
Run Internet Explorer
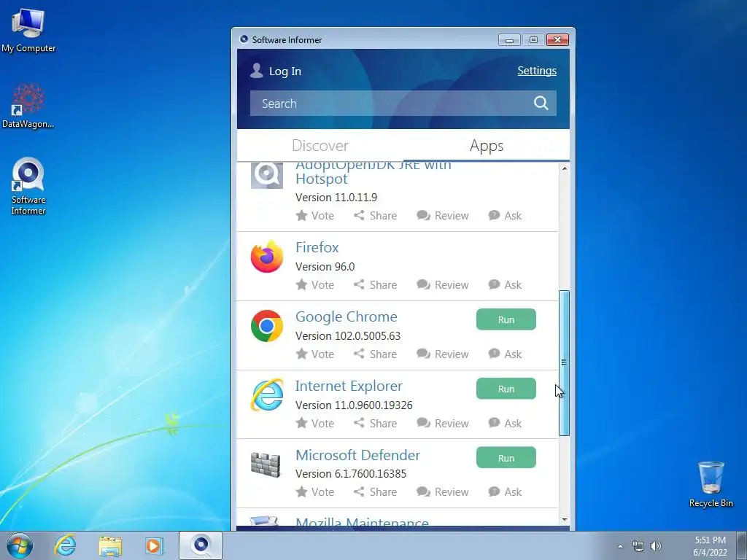click(506, 389)
